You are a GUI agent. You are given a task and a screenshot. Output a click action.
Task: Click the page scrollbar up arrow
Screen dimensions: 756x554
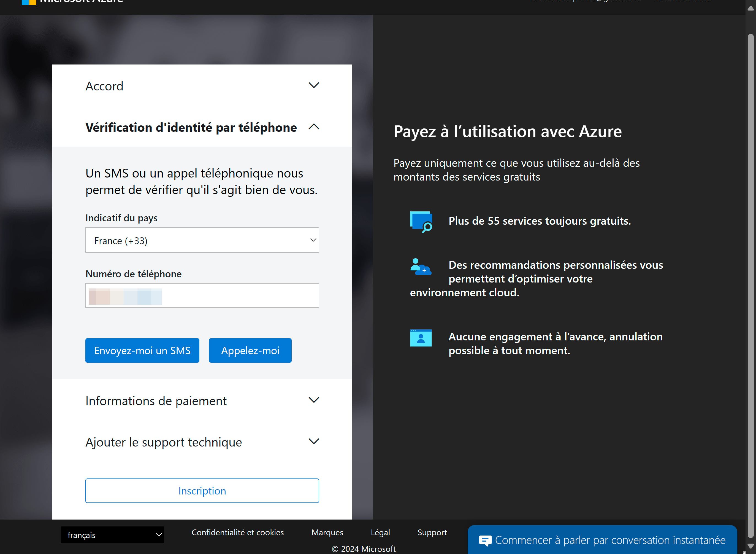point(751,8)
